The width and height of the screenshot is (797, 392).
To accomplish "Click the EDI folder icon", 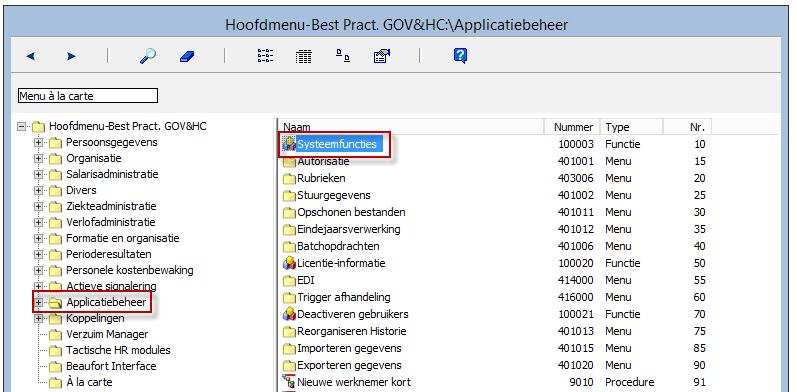I will tap(289, 281).
